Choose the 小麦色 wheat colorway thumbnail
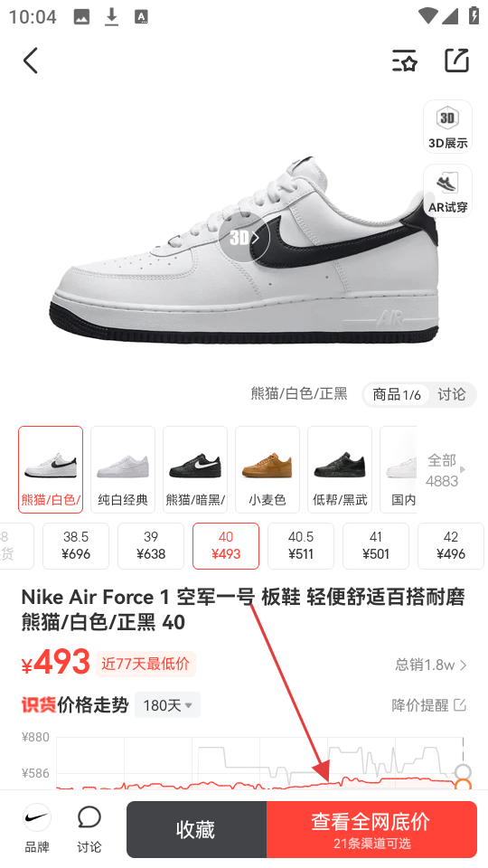Viewport: 488px width, 868px height. [267, 469]
